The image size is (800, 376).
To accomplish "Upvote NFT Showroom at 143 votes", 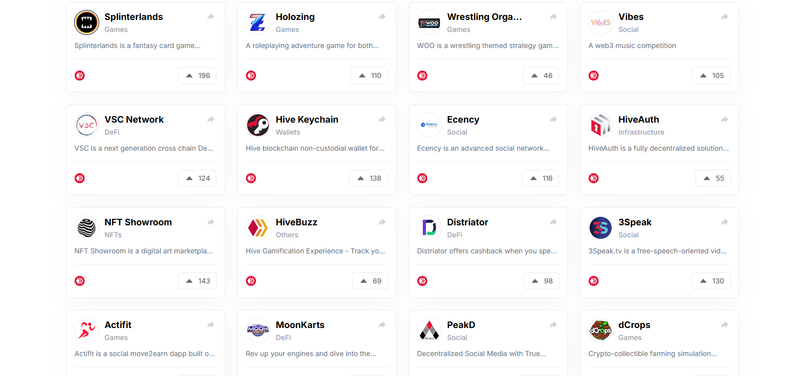I will tap(197, 281).
